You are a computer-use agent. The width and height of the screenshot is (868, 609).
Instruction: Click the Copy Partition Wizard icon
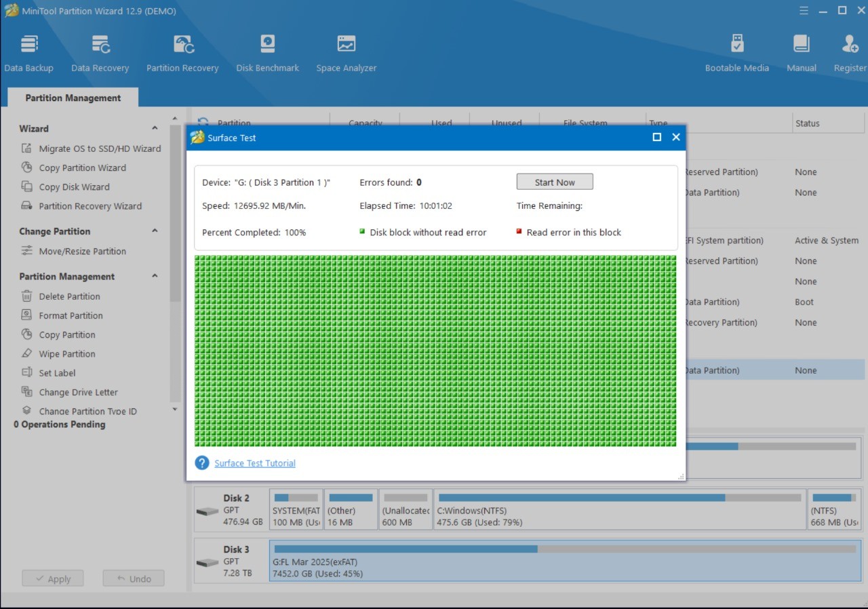[x=26, y=168]
